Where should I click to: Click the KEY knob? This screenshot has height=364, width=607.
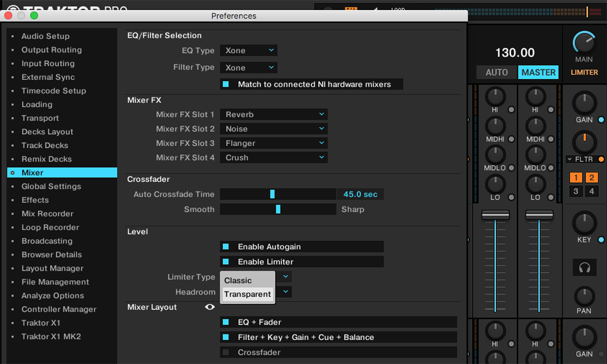pos(584,223)
